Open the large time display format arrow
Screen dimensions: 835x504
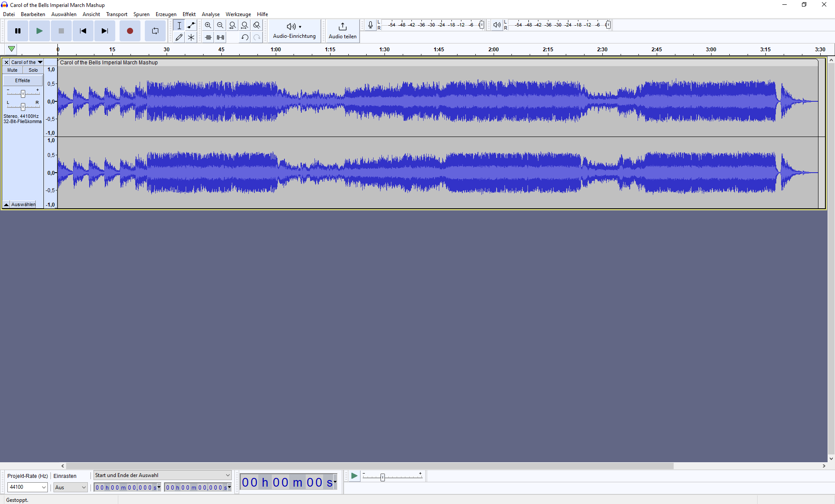pos(335,482)
